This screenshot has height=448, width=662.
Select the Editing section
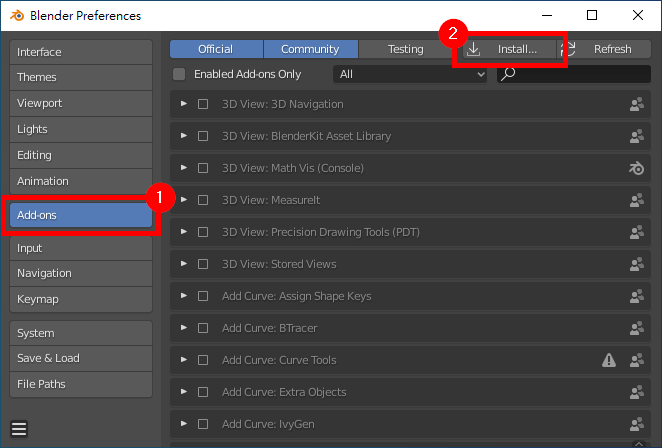tap(81, 155)
